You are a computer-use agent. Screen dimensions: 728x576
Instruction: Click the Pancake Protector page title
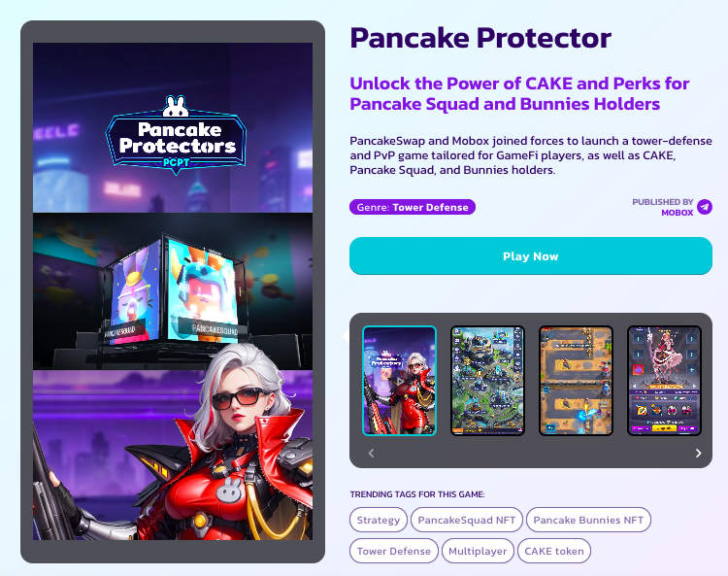(480, 38)
